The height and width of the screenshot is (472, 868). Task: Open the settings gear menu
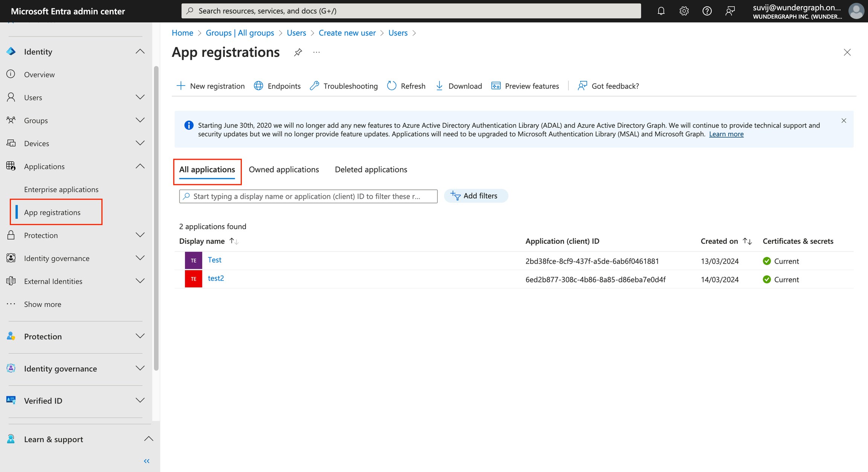pos(684,11)
